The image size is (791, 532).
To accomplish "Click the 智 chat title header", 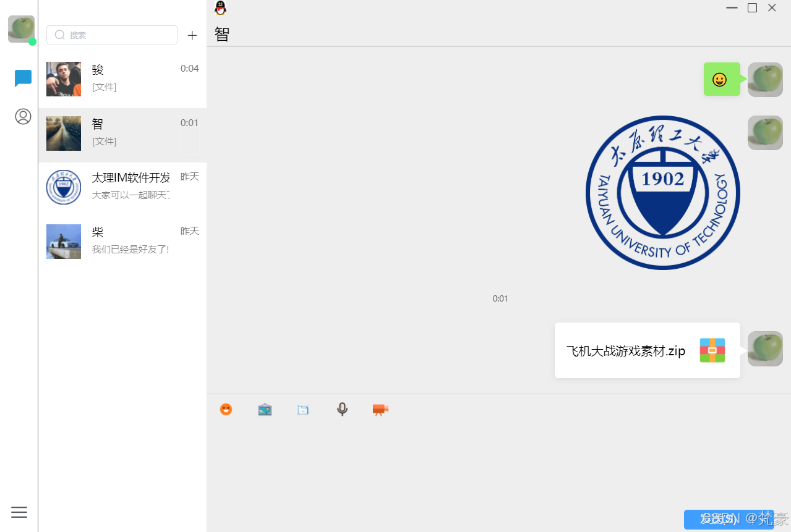I will tap(222, 34).
